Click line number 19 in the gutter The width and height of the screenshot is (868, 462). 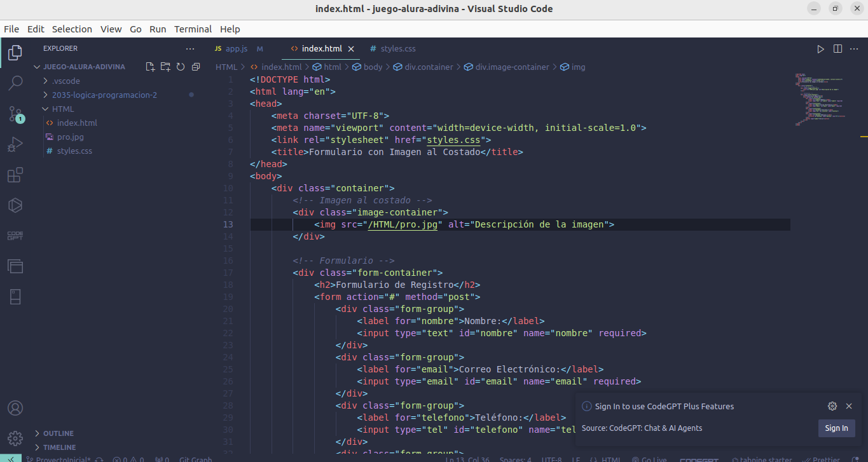click(x=228, y=297)
